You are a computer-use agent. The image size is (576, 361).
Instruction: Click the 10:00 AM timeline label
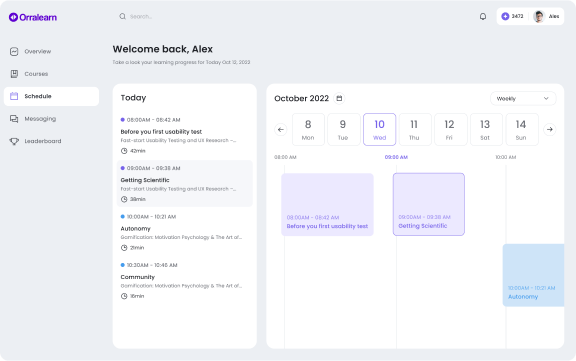pyautogui.click(x=505, y=157)
